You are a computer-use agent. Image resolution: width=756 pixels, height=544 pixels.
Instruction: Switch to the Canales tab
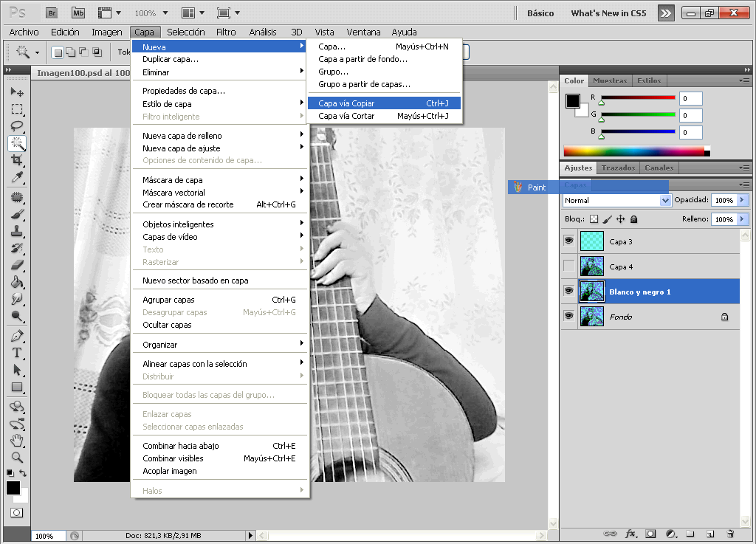click(659, 168)
